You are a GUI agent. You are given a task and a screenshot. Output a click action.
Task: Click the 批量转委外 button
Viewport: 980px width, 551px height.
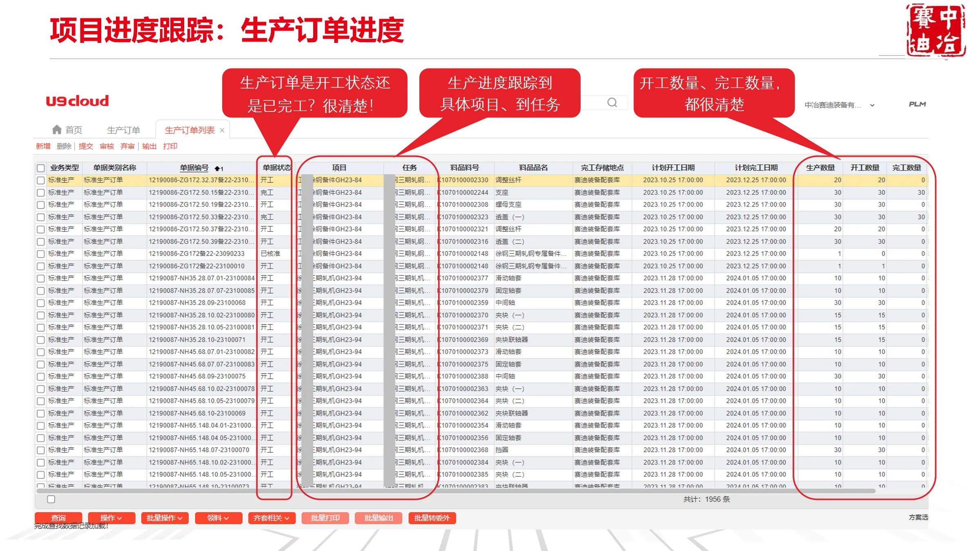[432, 518]
